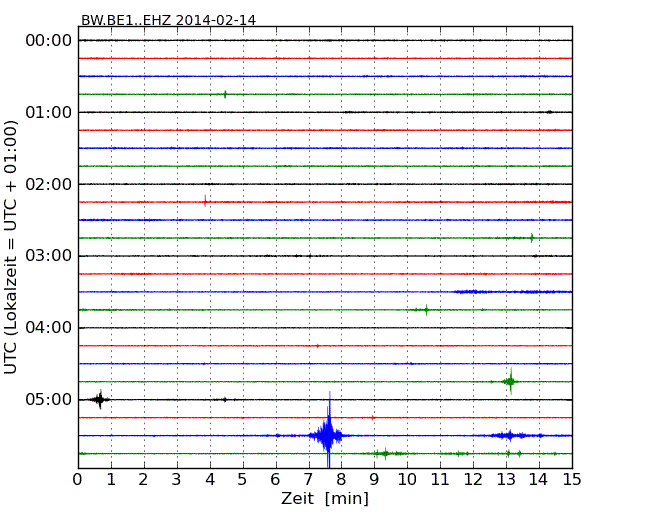Click the x-axis tick label 11
This screenshot has height=520, width=650.
[x=440, y=480]
